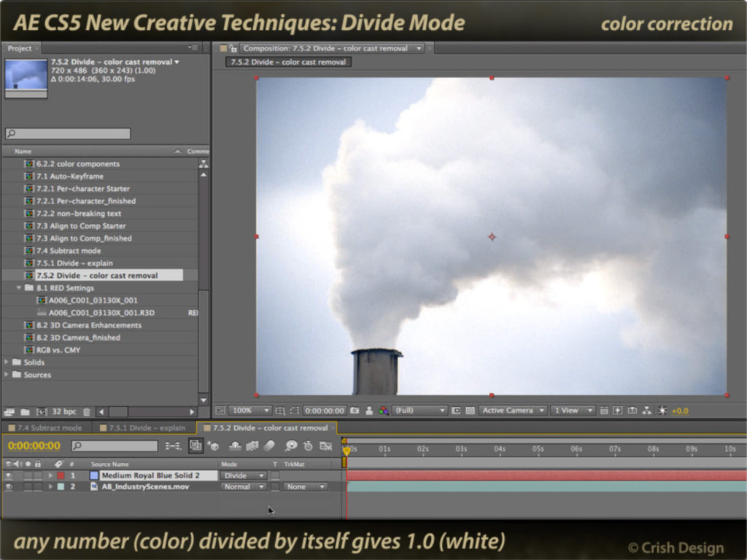The height and width of the screenshot is (560, 747).
Task: Hide the Medium Royal Blue Solid 2 layer
Action: point(9,475)
